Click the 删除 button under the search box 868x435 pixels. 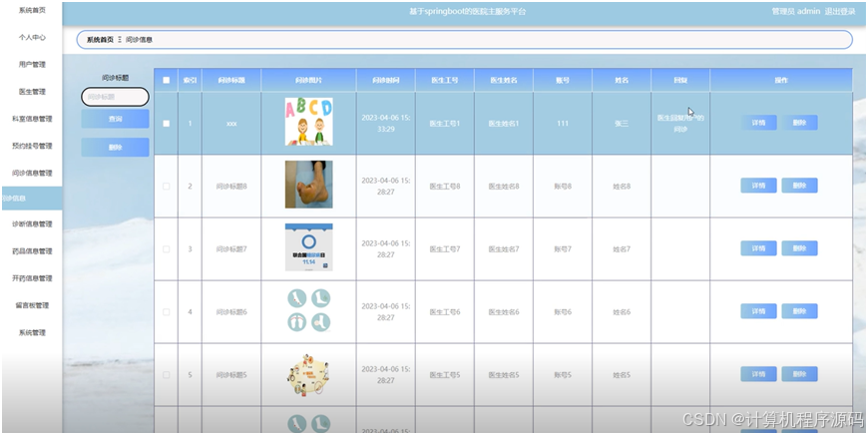point(115,148)
